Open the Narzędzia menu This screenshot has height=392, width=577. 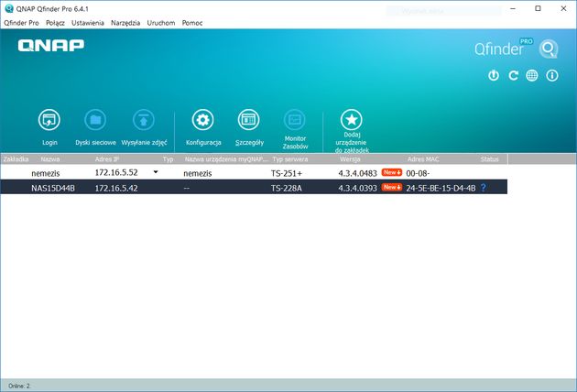[x=125, y=23]
